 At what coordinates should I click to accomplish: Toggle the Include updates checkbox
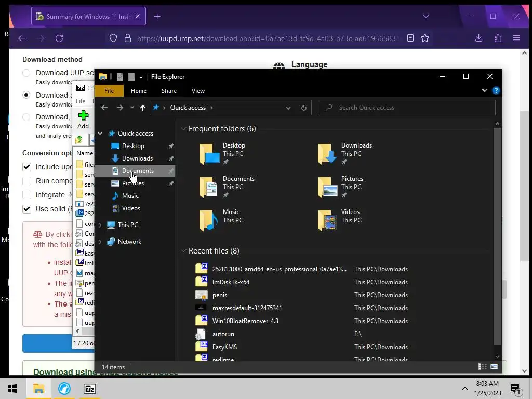(x=27, y=167)
